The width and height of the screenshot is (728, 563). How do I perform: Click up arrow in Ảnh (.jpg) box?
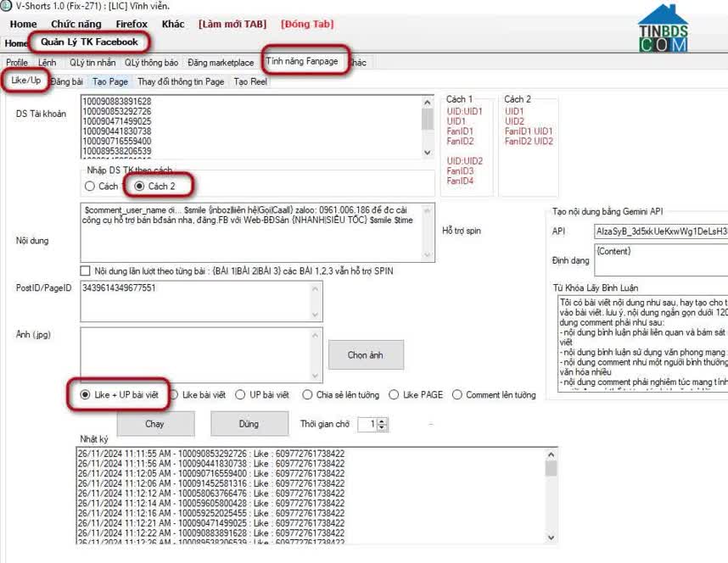pyautogui.click(x=316, y=335)
